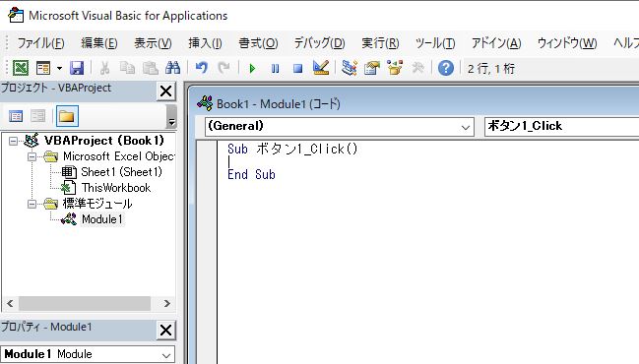The height and width of the screenshot is (364, 639).
Task: Click the Insert UserForm toolbar icon
Action: click(x=42, y=68)
